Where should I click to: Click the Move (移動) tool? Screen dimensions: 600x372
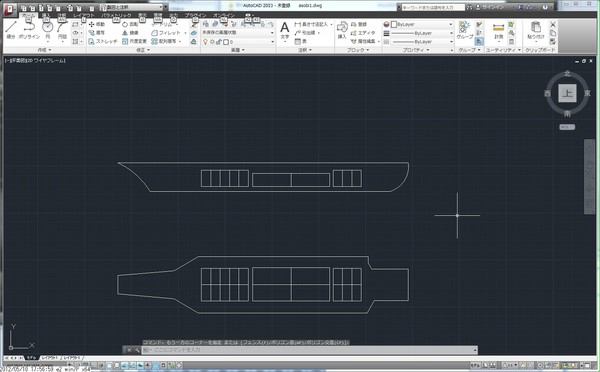click(x=96, y=24)
